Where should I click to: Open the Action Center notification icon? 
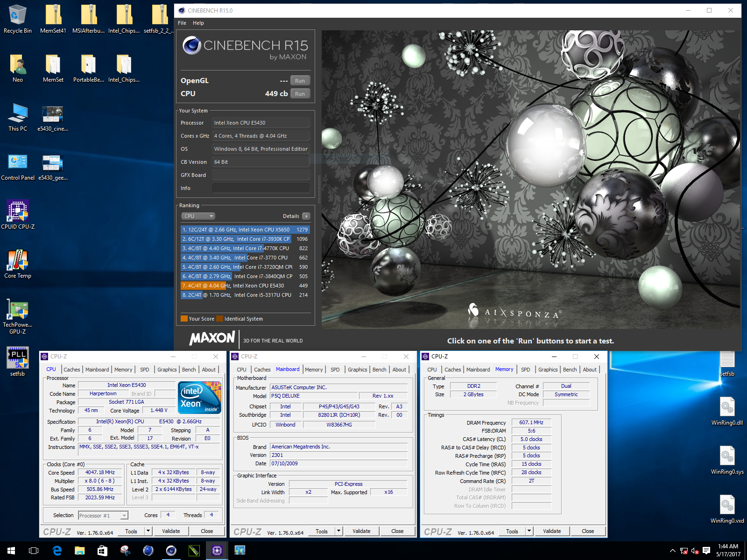point(706,551)
